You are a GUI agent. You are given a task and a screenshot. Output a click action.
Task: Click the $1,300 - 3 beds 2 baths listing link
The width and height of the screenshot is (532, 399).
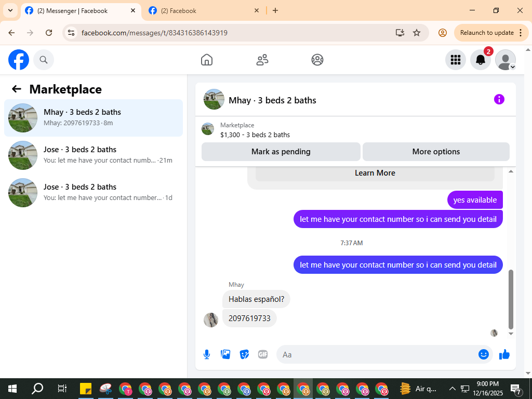pyautogui.click(x=255, y=135)
